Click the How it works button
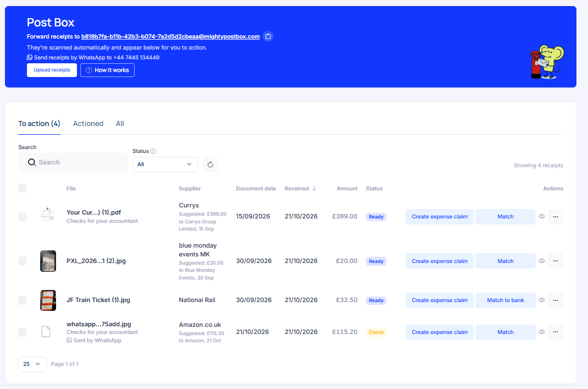The image size is (588, 389). 107,70
